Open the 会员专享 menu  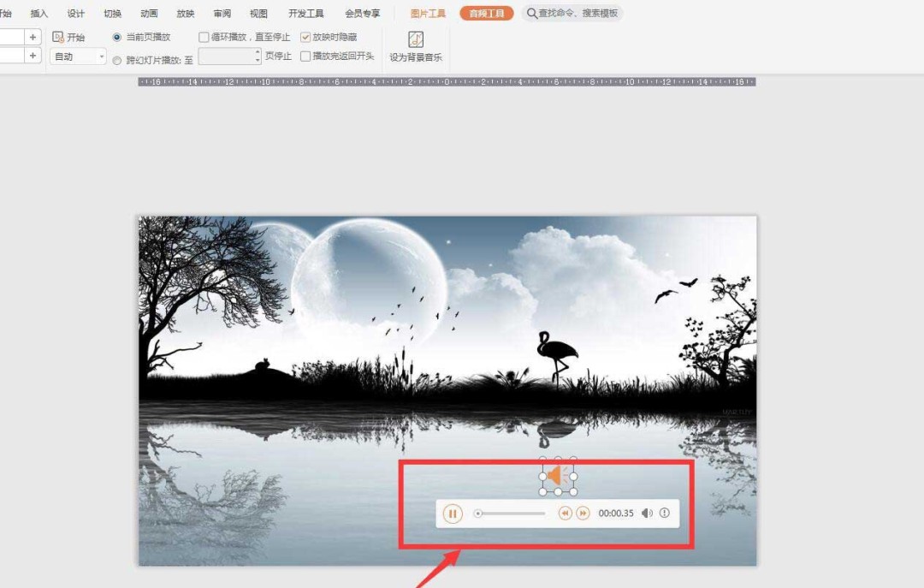pos(362,13)
